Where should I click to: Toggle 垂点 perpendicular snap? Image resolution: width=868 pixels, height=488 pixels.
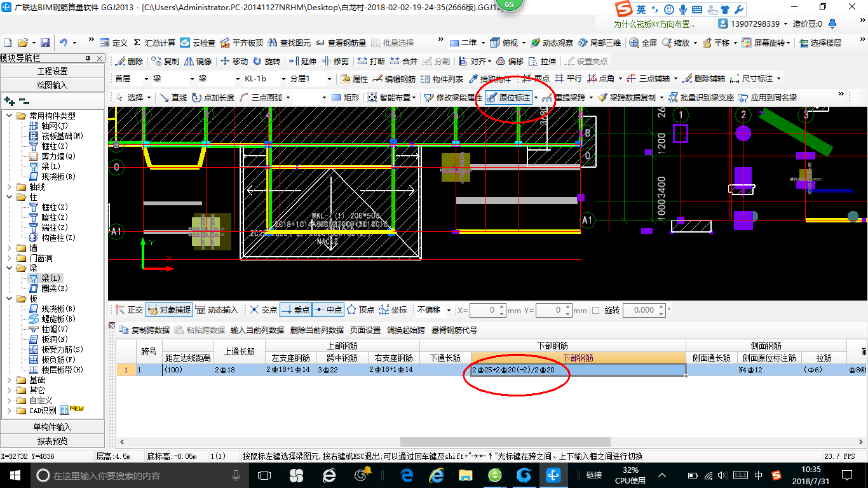[295, 310]
